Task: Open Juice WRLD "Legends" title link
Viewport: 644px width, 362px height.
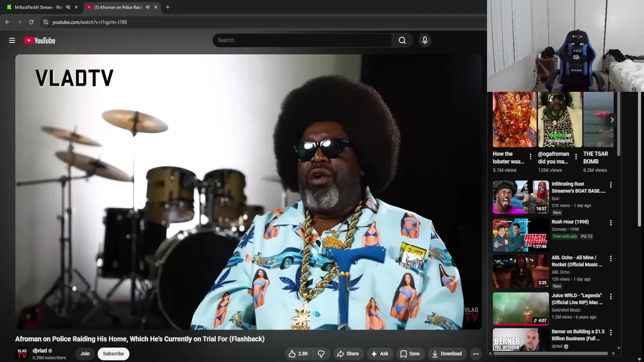Action: click(577, 299)
